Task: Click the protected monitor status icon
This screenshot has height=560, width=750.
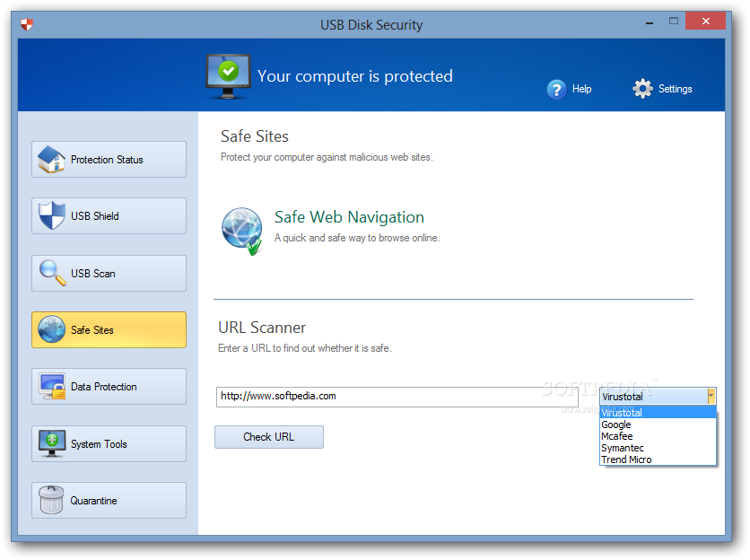Action: [228, 76]
